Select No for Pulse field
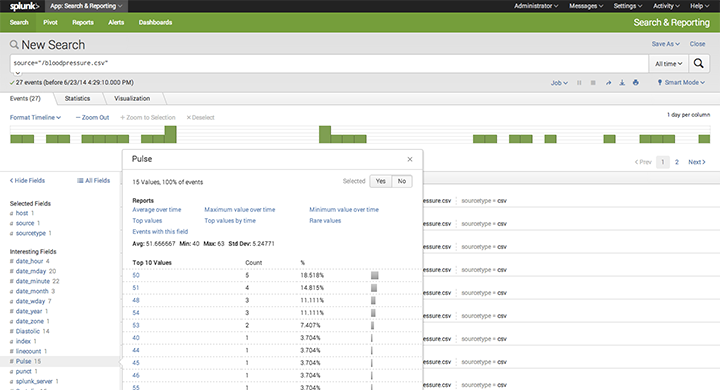The image size is (720, 390). point(402,181)
